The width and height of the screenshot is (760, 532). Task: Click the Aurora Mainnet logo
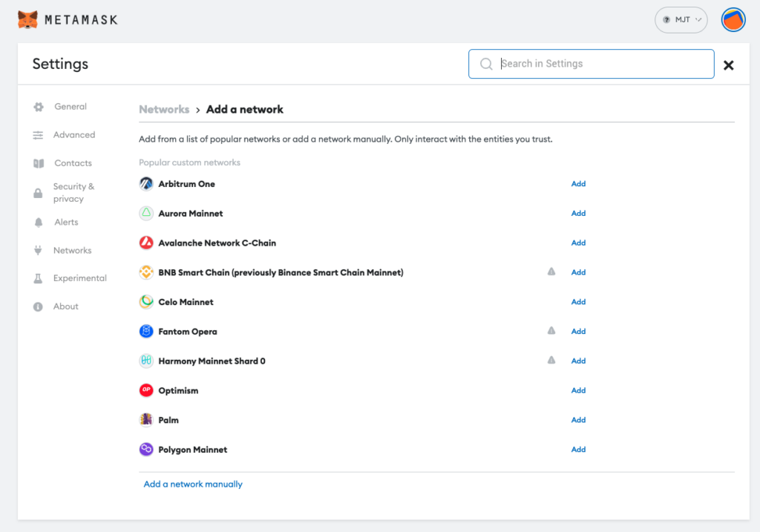[146, 213]
